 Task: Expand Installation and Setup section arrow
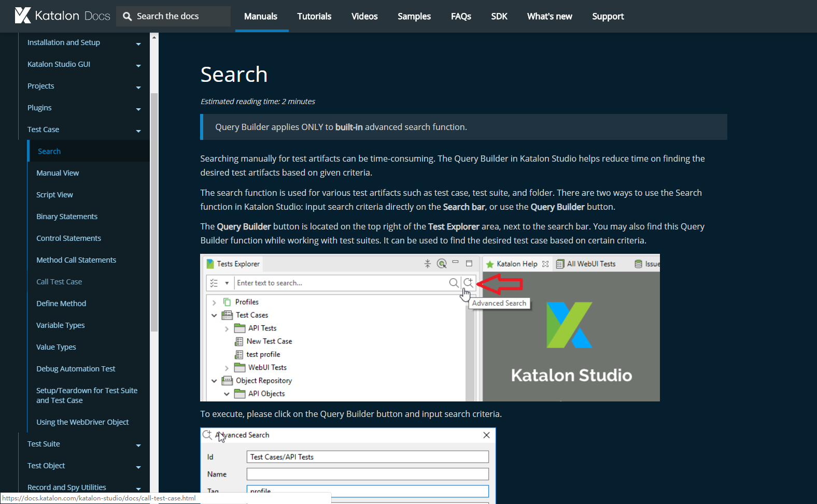coord(138,44)
